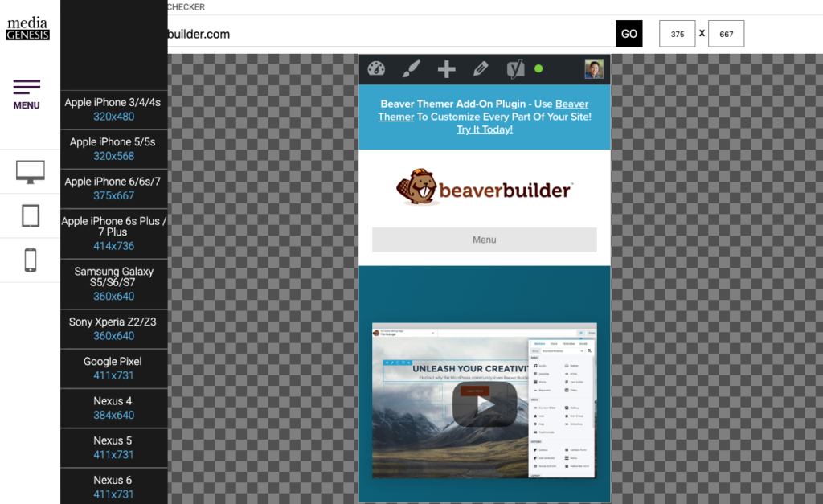Screen dimensions: 823x504
Task: Open the Beaver Themer link in the banner
Action: coord(572,104)
